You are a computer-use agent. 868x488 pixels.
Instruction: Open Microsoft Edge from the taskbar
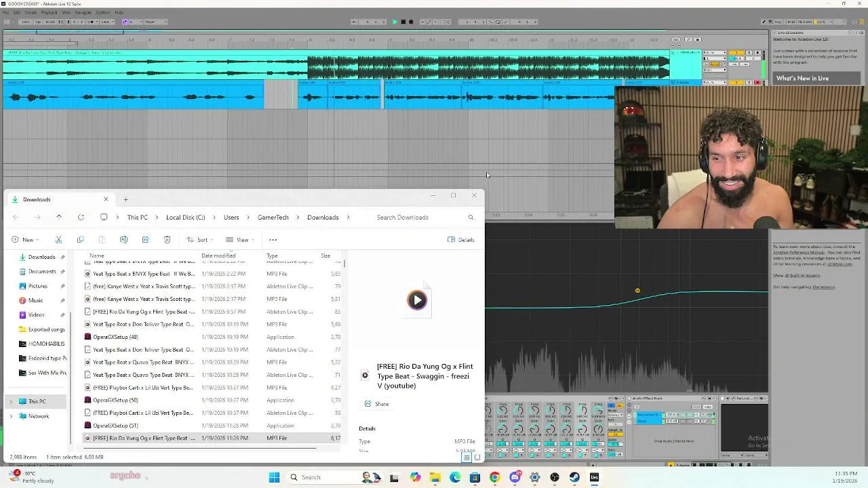click(x=455, y=477)
